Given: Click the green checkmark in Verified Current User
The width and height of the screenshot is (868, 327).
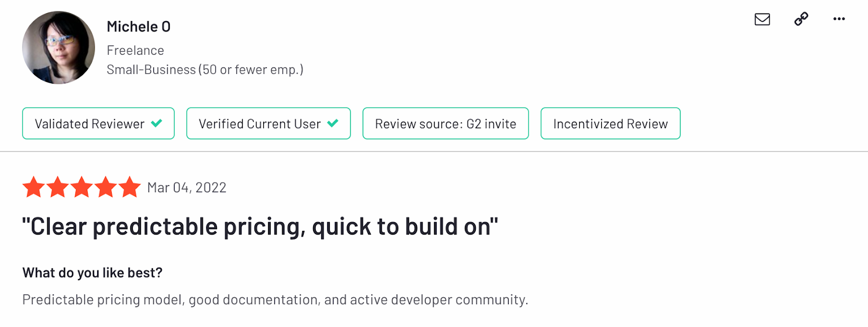Looking at the screenshot, I should [333, 123].
